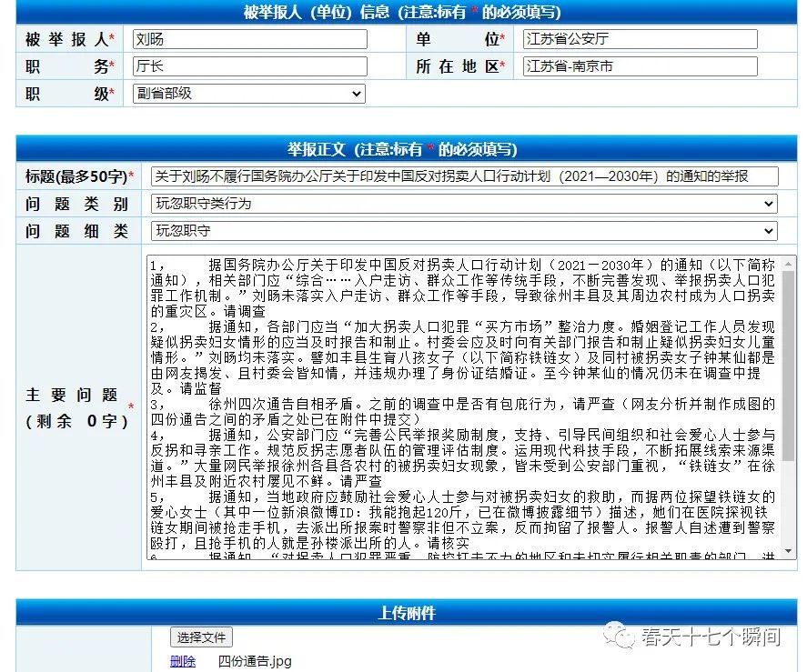Click the text area scrollbar thumb
Screen dimensions: 807x672
pos(789,366)
